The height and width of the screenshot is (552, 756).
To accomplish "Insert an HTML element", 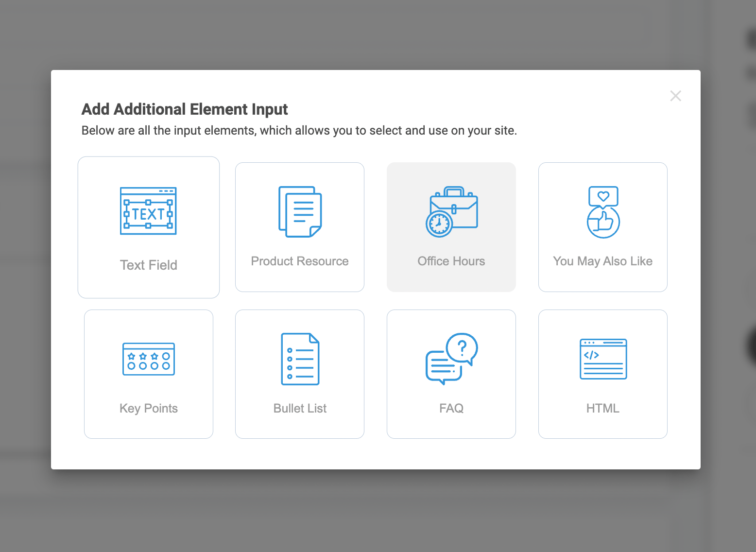I will pos(602,374).
